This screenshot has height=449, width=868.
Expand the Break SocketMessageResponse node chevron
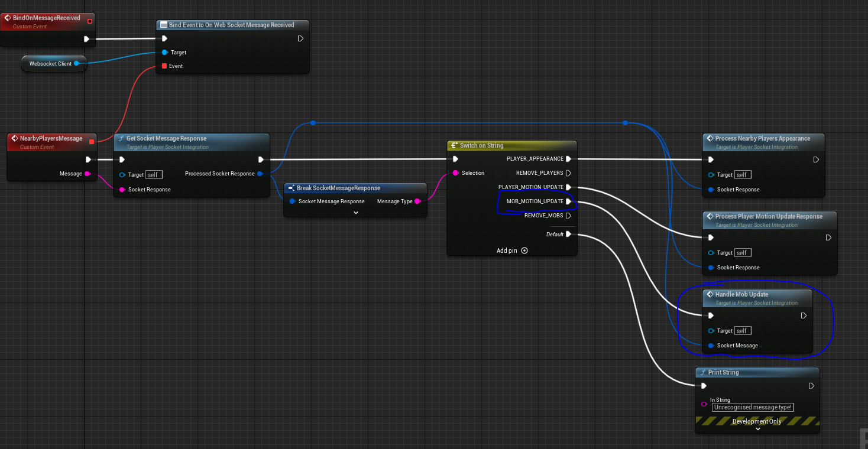(x=356, y=212)
